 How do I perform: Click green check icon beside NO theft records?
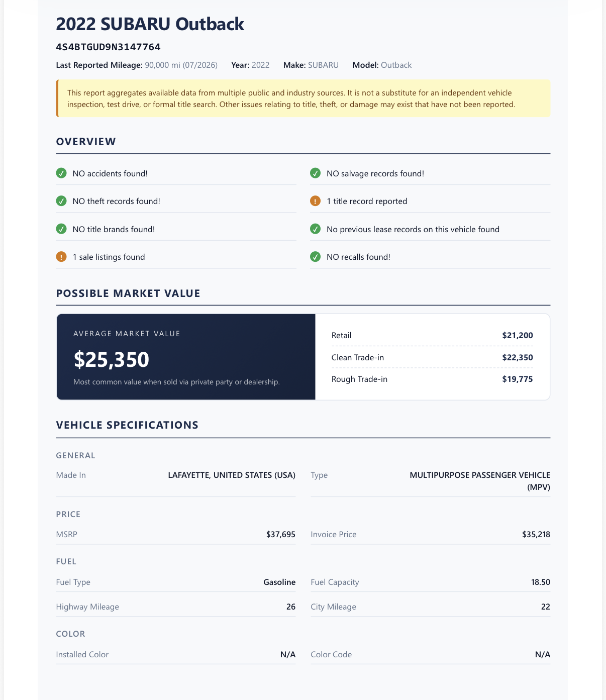pos(61,201)
